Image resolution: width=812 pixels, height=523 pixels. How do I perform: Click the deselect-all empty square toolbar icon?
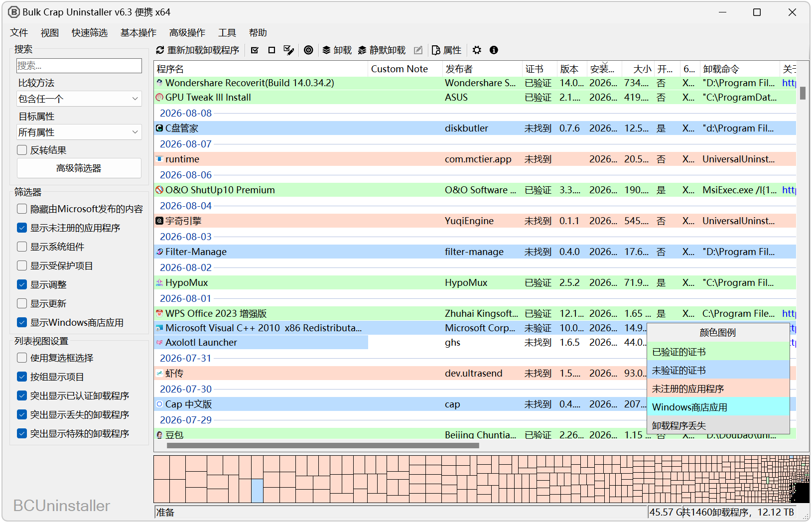tap(271, 50)
